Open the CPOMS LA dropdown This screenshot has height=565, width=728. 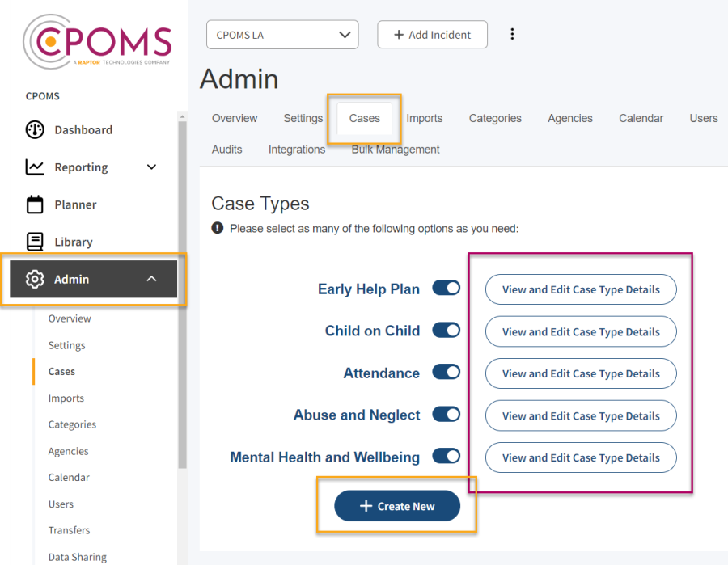[282, 35]
